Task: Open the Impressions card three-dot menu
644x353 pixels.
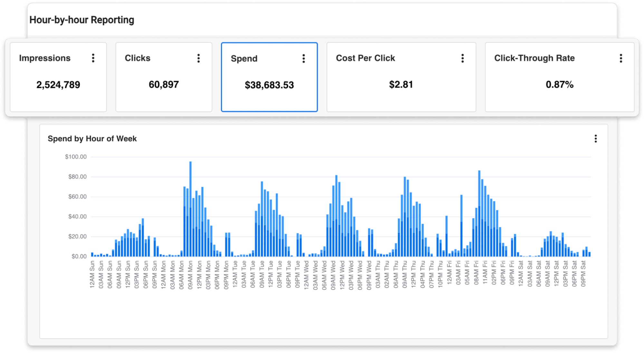Action: pos(93,58)
